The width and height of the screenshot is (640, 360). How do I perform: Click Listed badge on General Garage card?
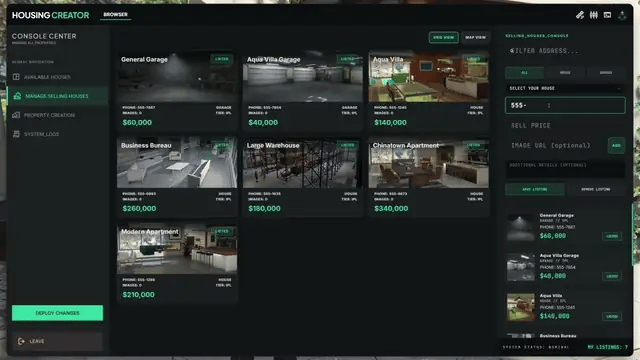(222, 59)
